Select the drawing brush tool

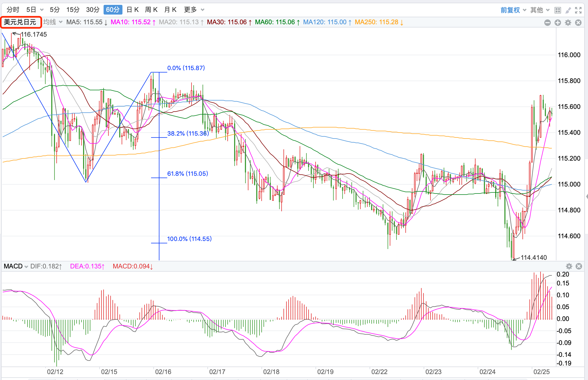(568, 10)
